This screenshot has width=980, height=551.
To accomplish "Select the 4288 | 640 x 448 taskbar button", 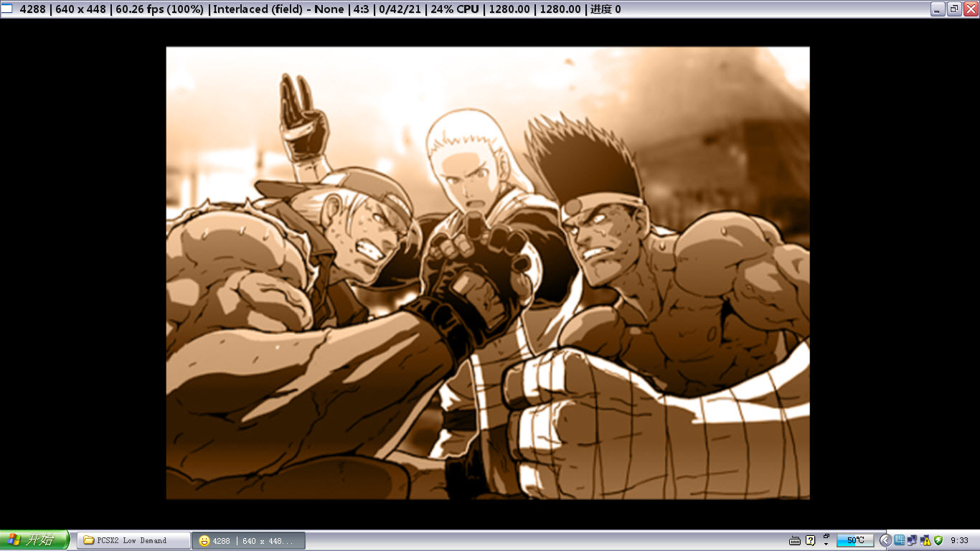I will pyautogui.click(x=248, y=540).
